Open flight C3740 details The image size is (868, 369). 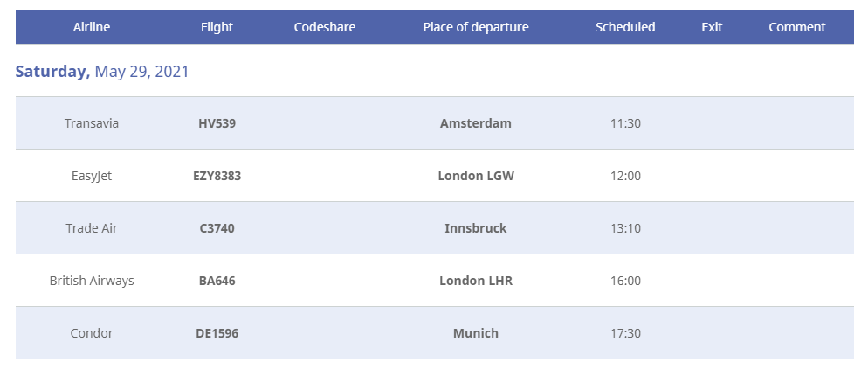(217, 228)
